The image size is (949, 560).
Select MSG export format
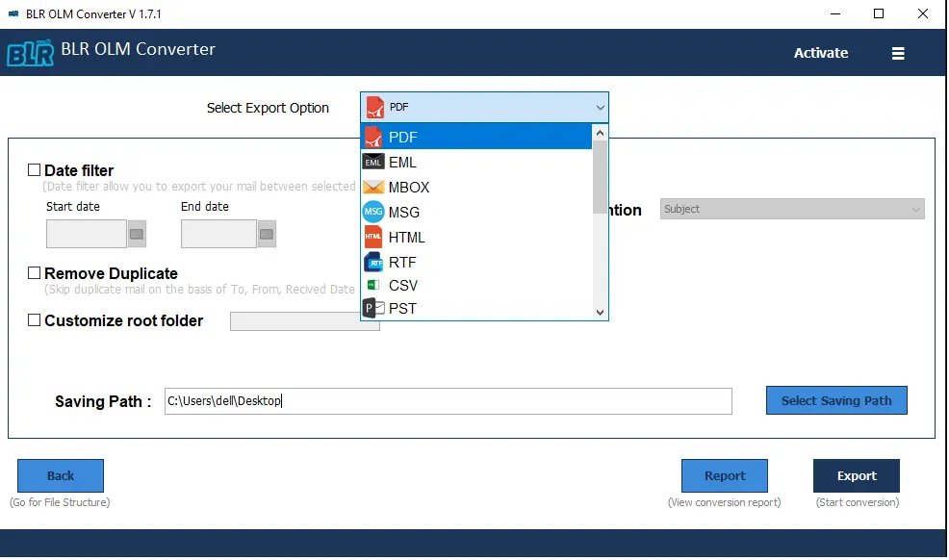pos(476,213)
